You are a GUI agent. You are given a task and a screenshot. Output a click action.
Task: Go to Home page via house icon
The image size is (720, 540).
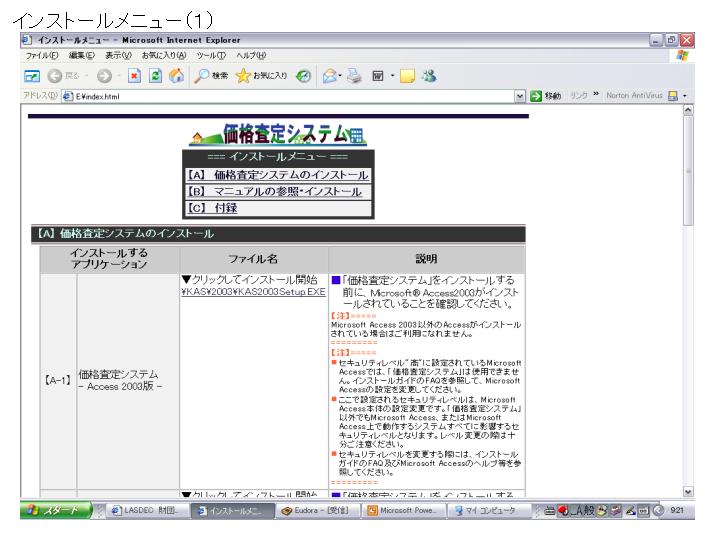177,76
